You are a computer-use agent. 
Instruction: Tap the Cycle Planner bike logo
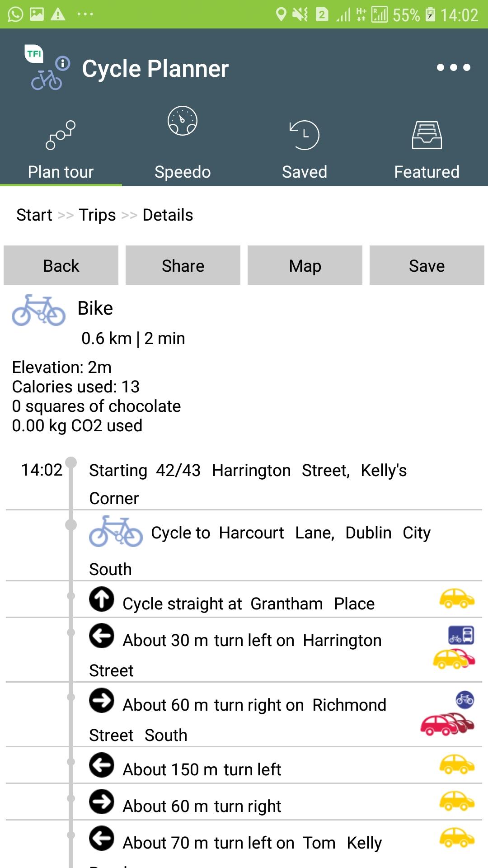click(x=47, y=69)
